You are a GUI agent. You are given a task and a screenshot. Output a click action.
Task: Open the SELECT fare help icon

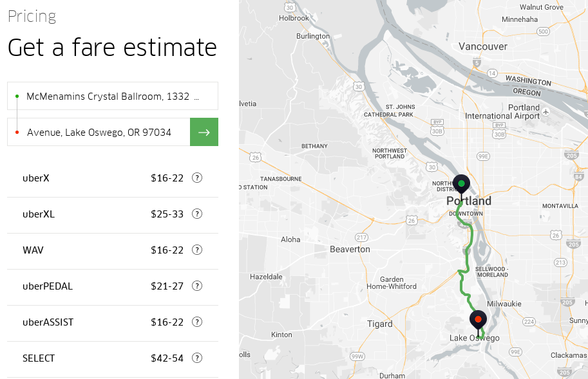tap(197, 358)
